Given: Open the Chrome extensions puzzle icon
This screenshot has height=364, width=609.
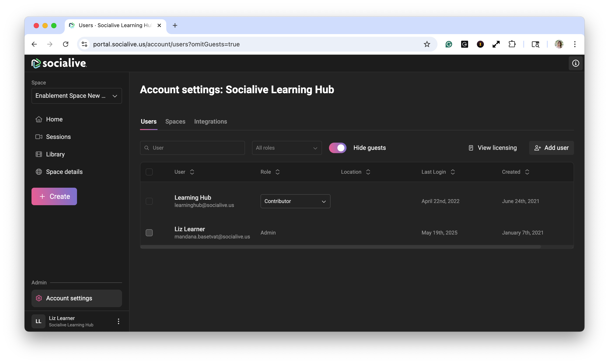Looking at the screenshot, I should pyautogui.click(x=512, y=44).
